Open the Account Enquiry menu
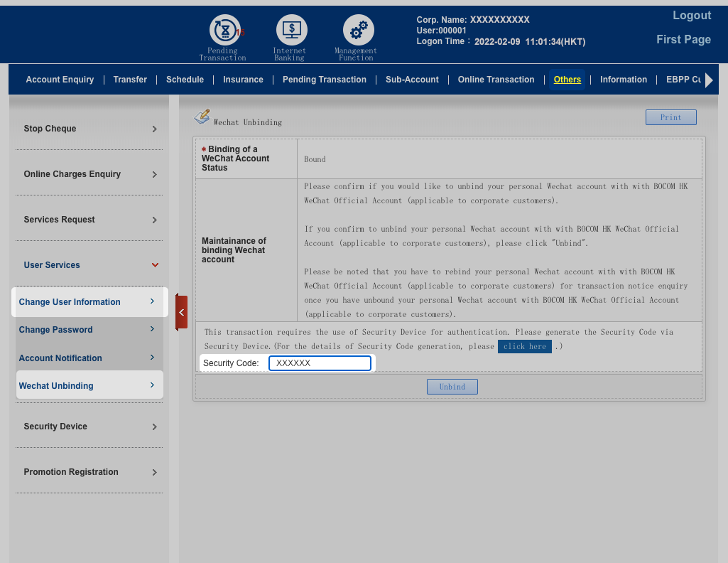Screen dimensions: 728x563 pos(60,80)
